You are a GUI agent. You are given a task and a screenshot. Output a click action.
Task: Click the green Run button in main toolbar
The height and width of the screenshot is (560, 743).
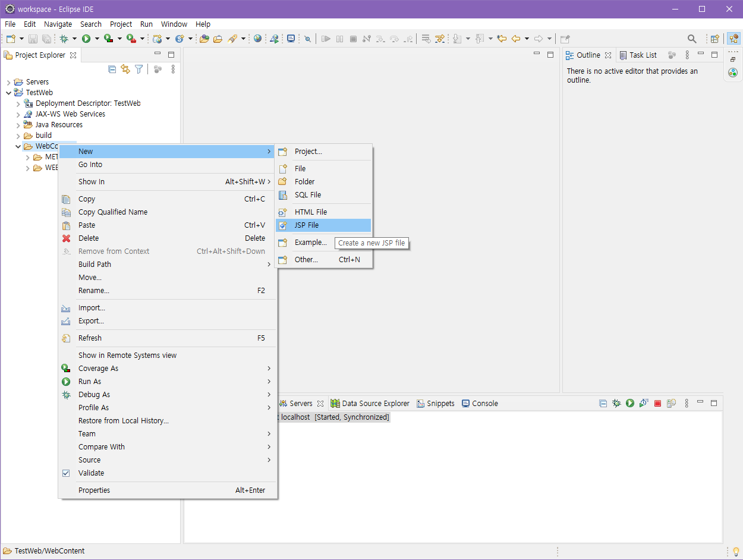[86, 39]
